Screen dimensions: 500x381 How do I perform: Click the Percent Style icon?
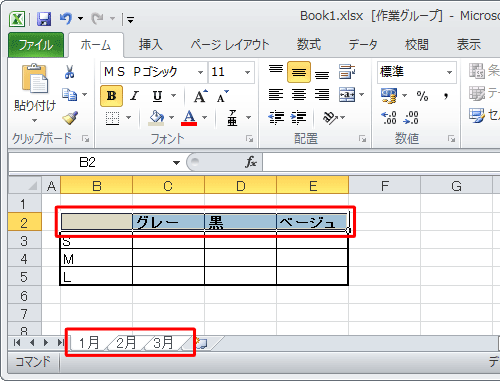(x=422, y=96)
